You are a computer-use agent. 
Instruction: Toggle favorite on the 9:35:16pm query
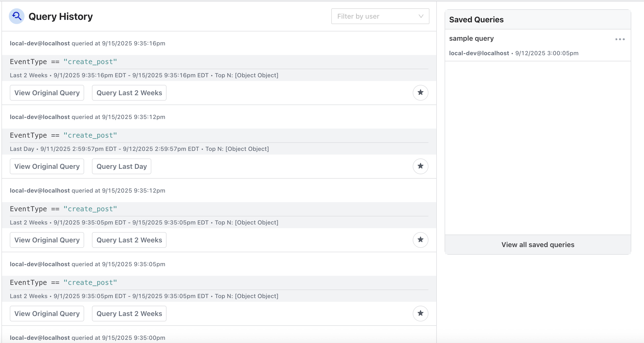click(421, 92)
